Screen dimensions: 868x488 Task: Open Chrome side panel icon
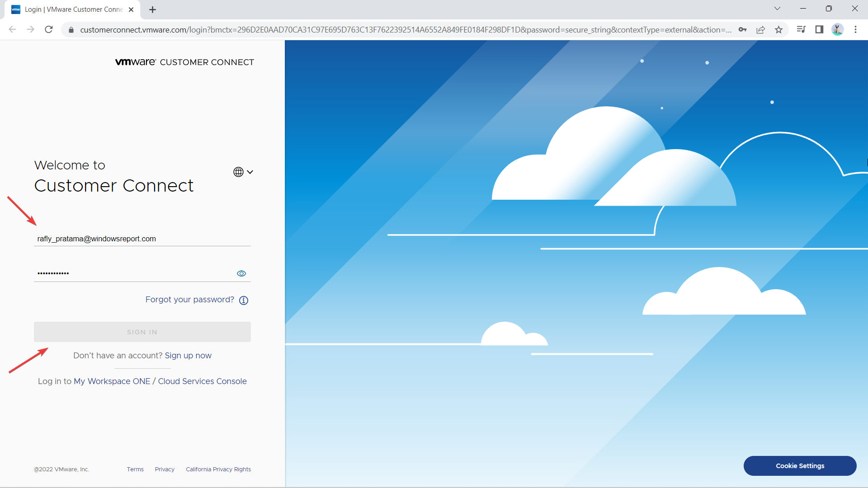[x=819, y=30]
